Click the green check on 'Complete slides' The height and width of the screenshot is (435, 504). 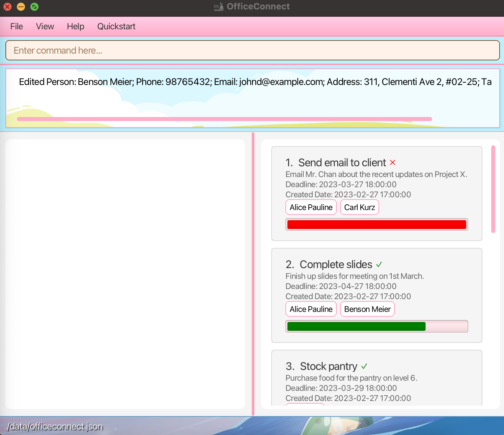coord(379,264)
